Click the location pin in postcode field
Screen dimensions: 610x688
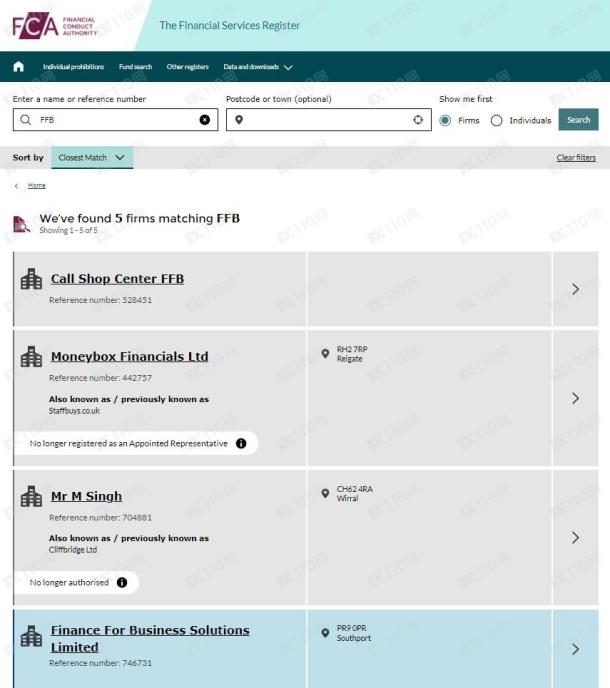pyautogui.click(x=239, y=120)
